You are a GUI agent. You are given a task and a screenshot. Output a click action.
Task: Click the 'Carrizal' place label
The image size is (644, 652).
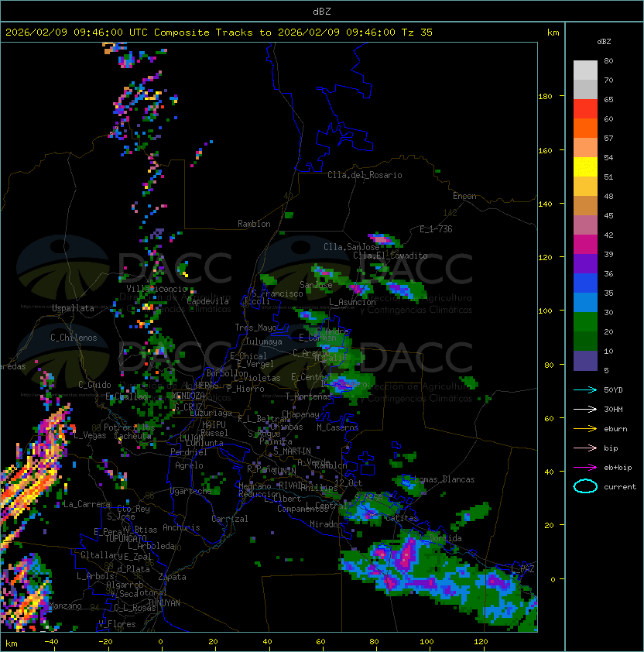(x=229, y=519)
